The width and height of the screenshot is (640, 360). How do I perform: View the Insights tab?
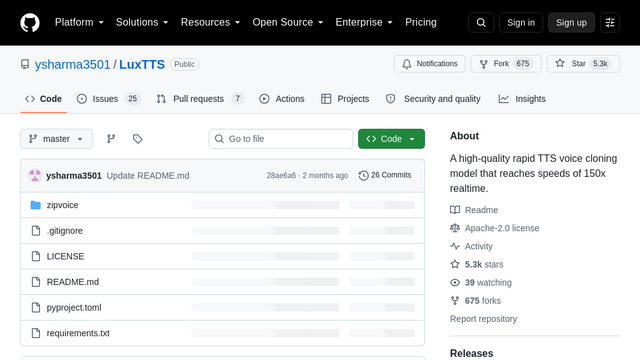tap(522, 99)
